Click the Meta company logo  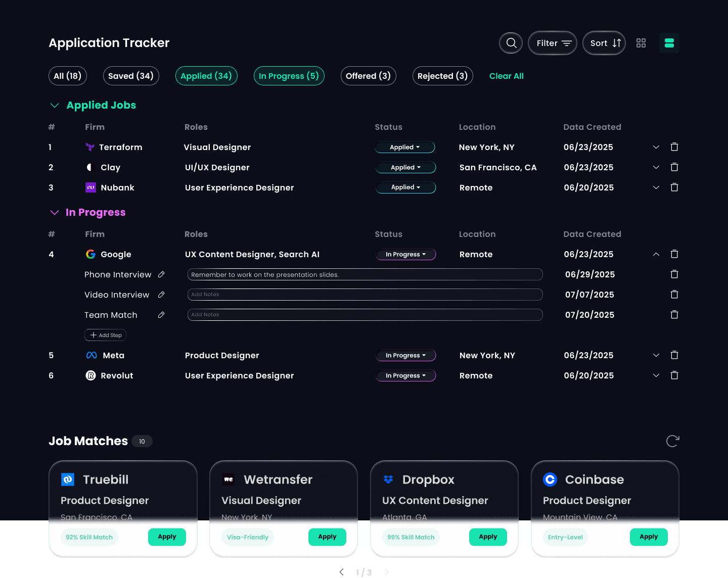click(92, 355)
